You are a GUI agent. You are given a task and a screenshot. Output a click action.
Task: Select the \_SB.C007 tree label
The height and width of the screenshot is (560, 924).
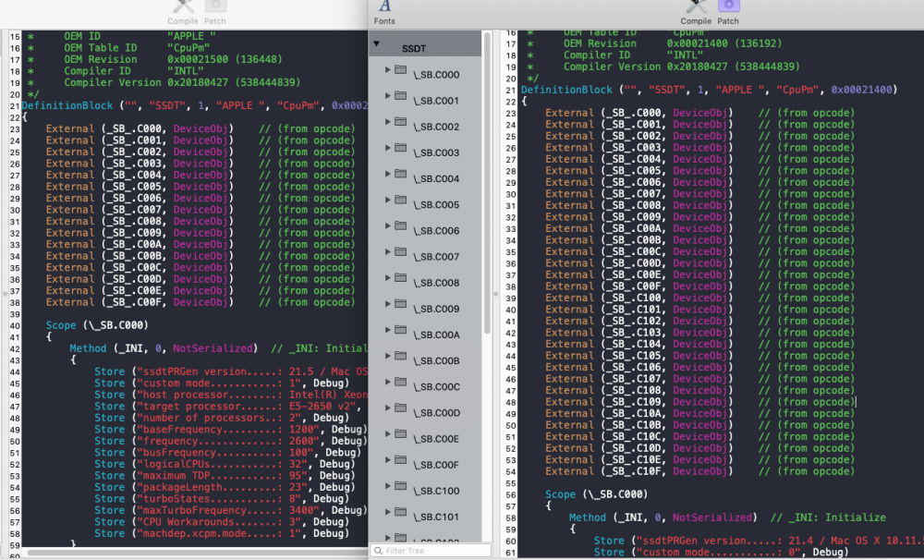coord(436,257)
